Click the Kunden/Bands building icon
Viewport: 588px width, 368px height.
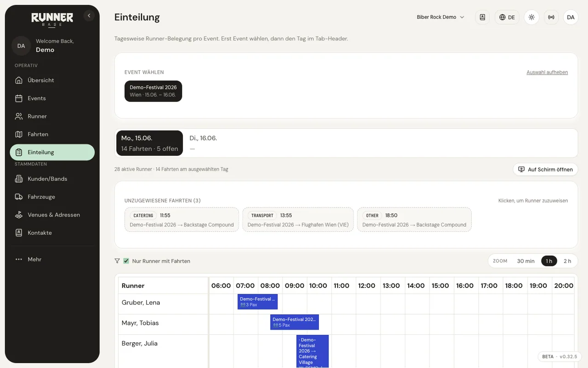pyautogui.click(x=19, y=178)
